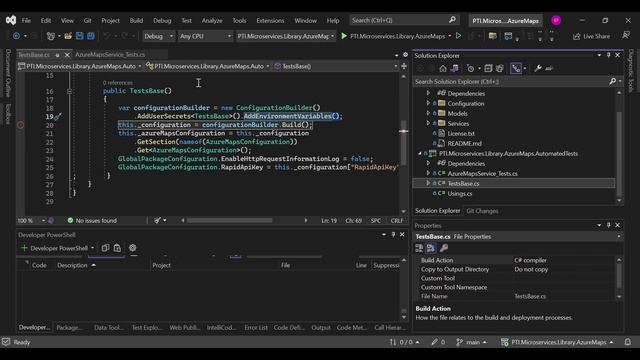The height and width of the screenshot is (360, 640).
Task: Click the code cleanup broom icon
Action: pos(157,220)
